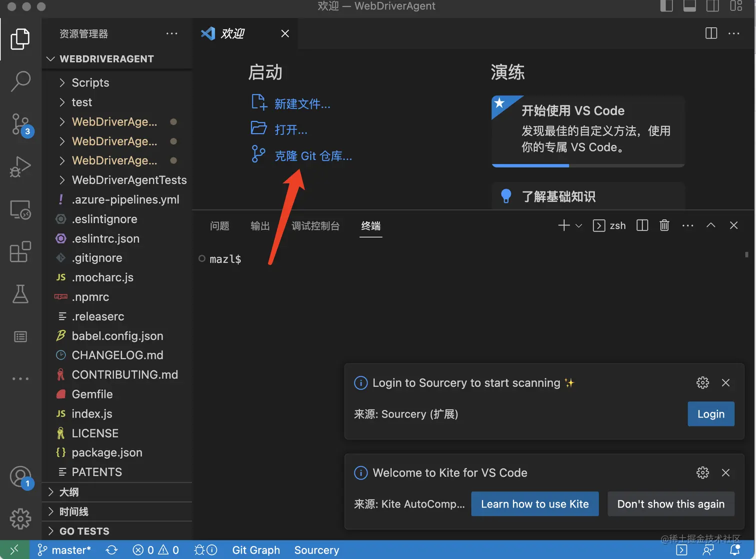Open the Run and Debug view
The image size is (756, 559).
tap(20, 167)
